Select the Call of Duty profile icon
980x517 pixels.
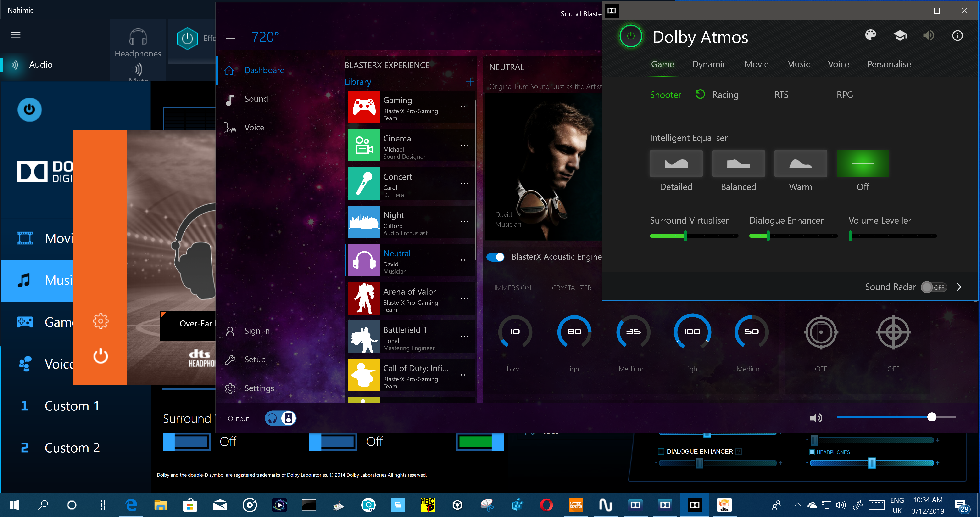[364, 375]
